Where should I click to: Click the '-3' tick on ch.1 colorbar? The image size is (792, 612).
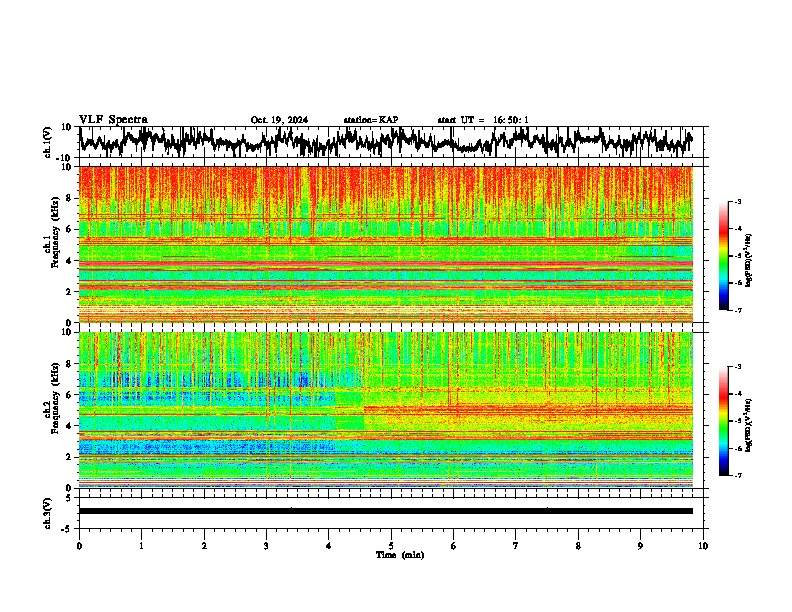(x=738, y=201)
